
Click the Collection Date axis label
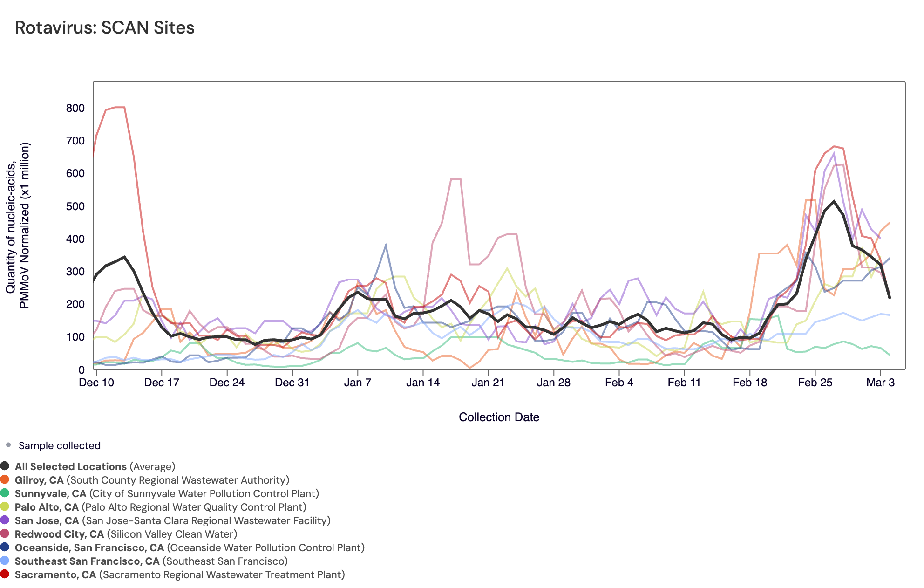(499, 417)
